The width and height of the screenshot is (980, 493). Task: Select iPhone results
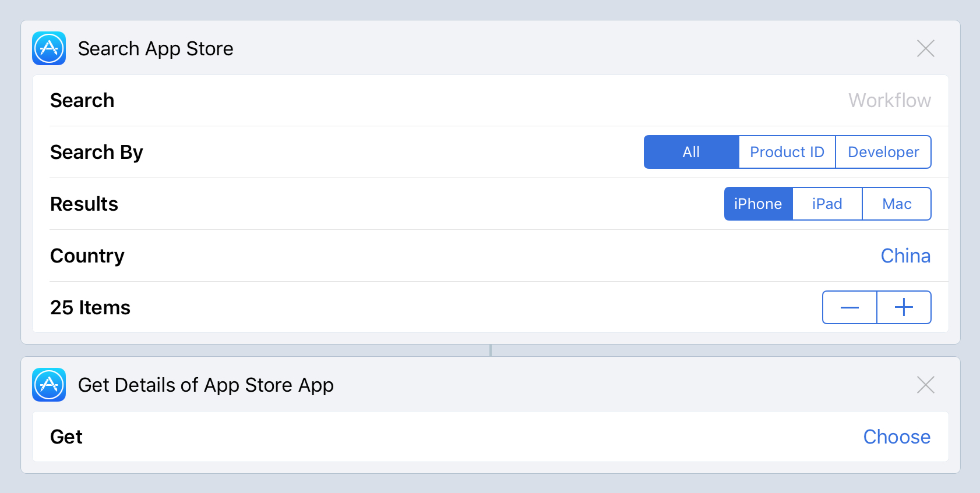(x=758, y=204)
